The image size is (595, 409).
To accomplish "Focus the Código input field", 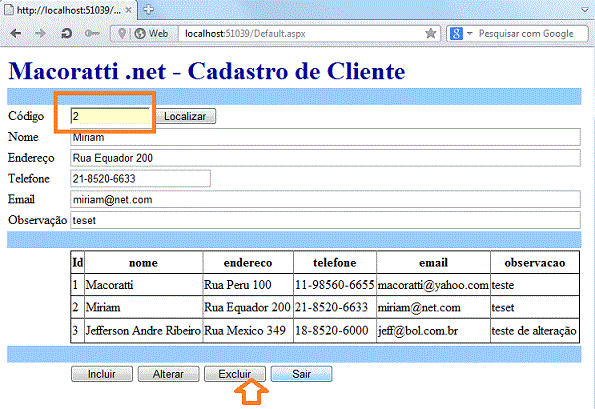I will tap(110, 116).
